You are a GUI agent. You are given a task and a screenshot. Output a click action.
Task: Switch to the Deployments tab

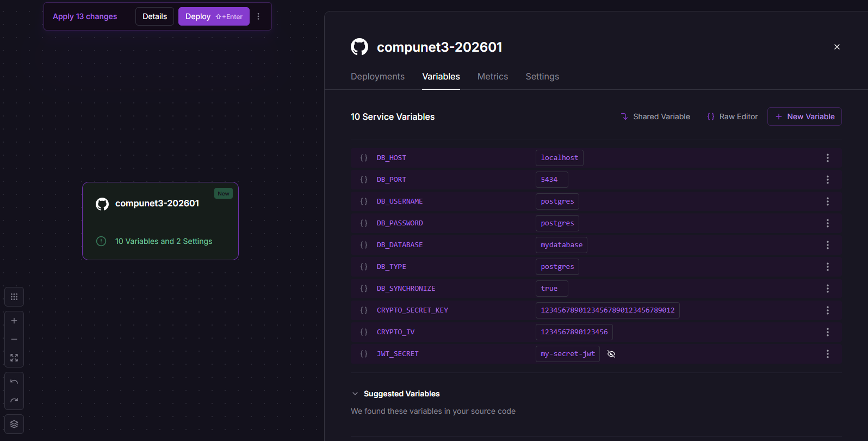[377, 77]
